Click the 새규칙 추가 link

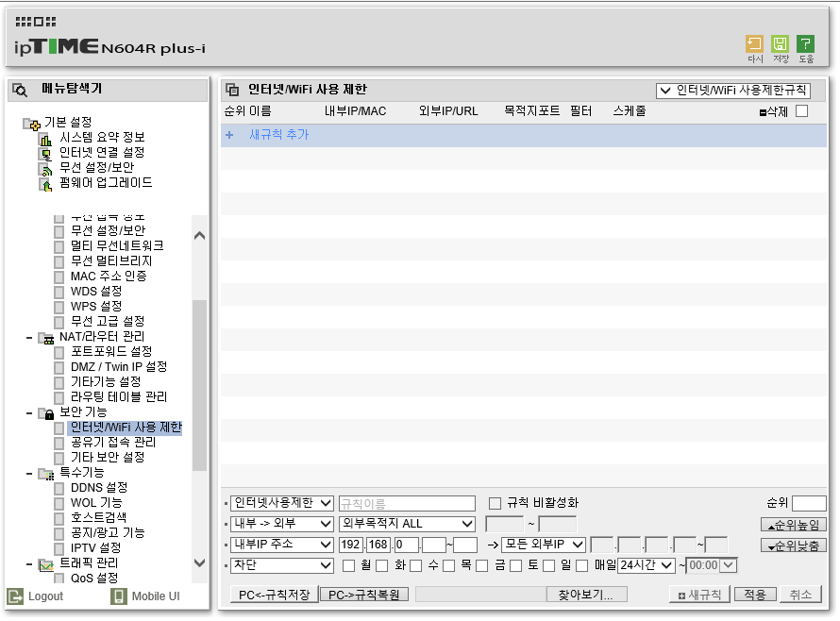click(x=279, y=135)
